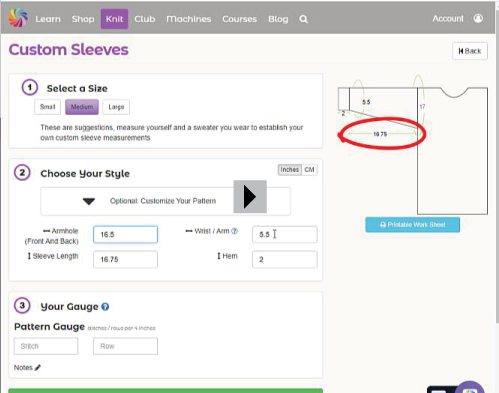Go back using the Back button

[470, 51]
